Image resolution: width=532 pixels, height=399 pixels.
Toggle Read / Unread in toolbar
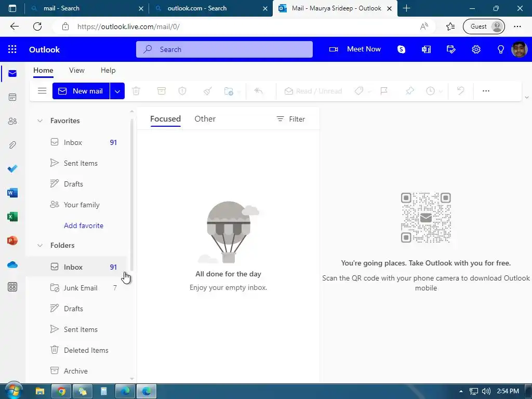(x=313, y=91)
